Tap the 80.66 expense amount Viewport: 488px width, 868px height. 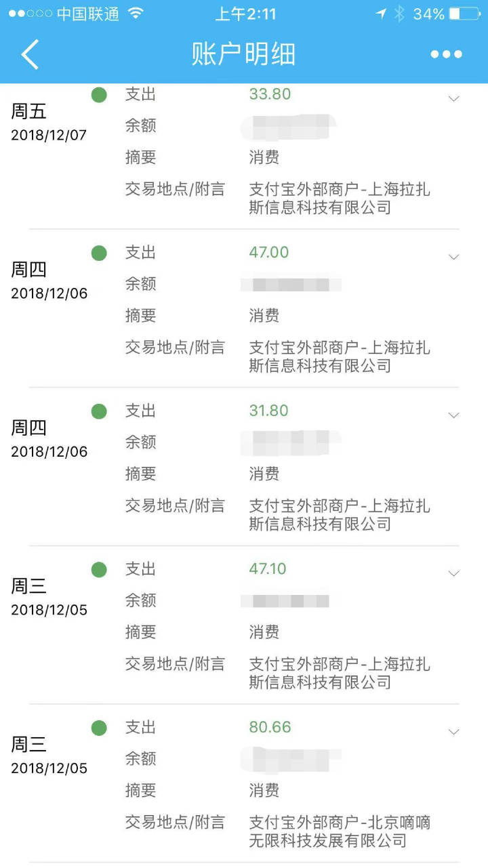tap(270, 727)
